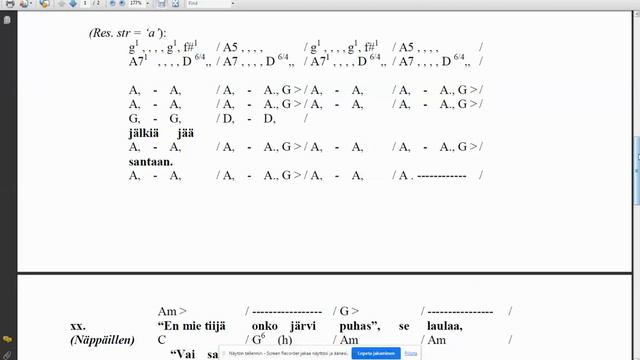This screenshot has height=360, width=640.
Task: Open the create PDF tool dropdown icon
Action: tap(25, 4)
